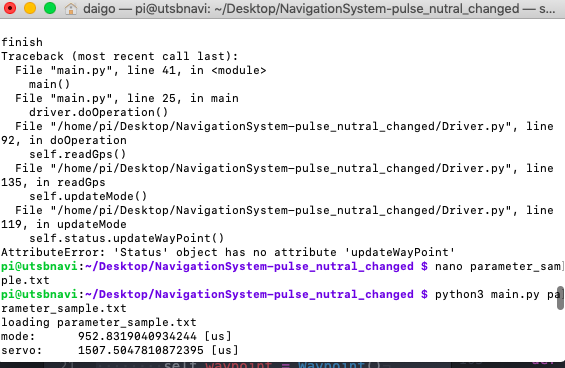
Task: Click the green zoom window button
Action: 50,8
